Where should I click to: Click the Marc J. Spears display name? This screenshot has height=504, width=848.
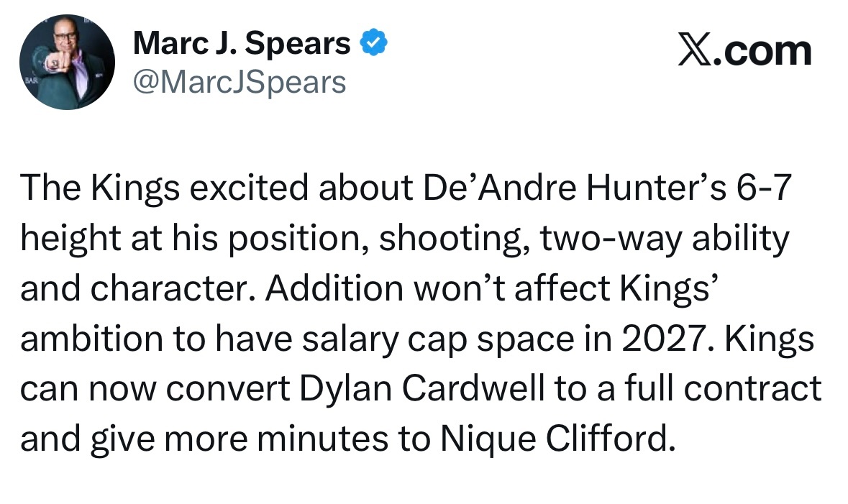[x=242, y=45]
